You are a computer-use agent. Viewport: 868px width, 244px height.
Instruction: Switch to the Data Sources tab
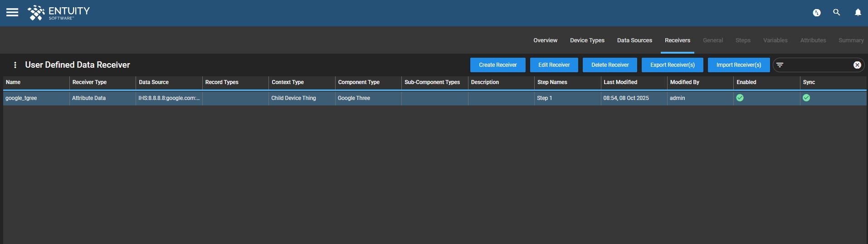tap(634, 40)
